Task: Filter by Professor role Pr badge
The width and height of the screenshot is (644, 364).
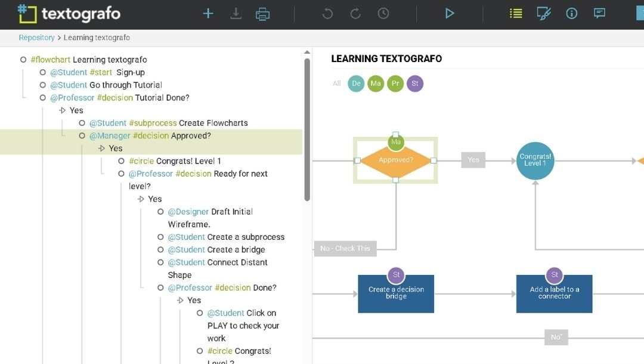Action: (395, 84)
